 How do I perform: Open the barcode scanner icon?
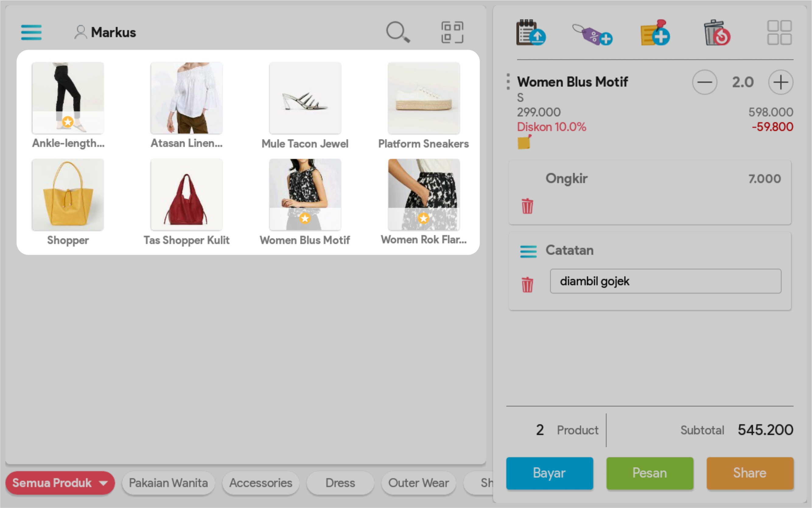tap(452, 32)
